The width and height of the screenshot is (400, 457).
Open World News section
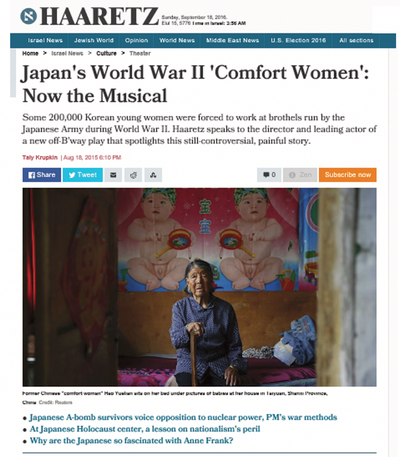pyautogui.click(x=177, y=40)
